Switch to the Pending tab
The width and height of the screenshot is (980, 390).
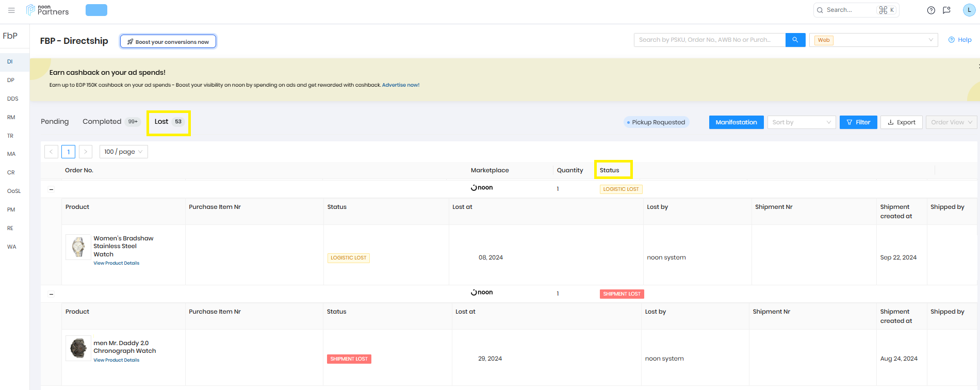tap(55, 122)
